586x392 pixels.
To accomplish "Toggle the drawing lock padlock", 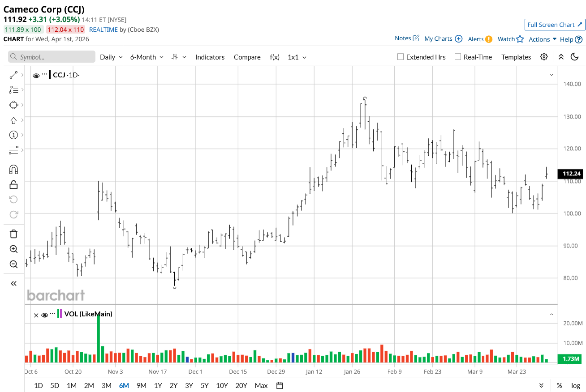I will click(x=13, y=184).
